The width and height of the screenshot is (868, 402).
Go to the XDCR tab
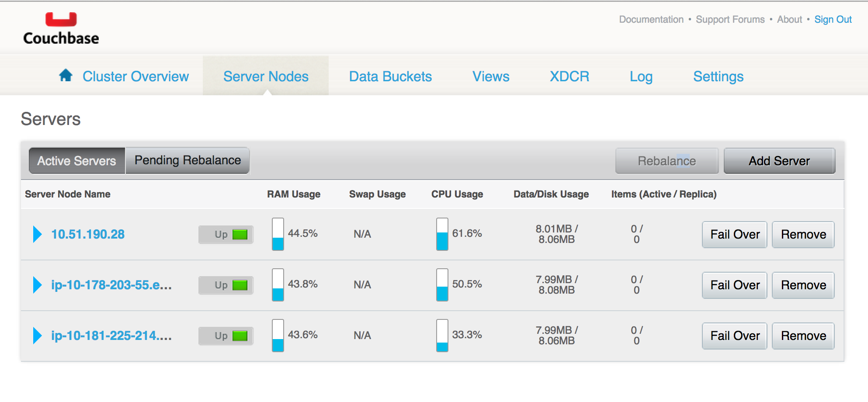pos(569,76)
